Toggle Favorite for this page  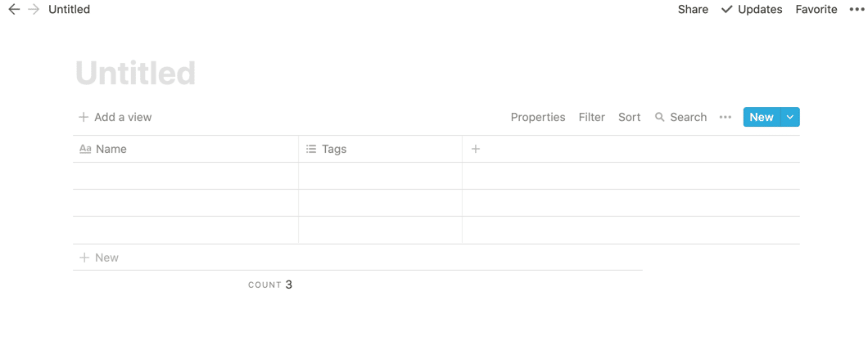coord(816,10)
